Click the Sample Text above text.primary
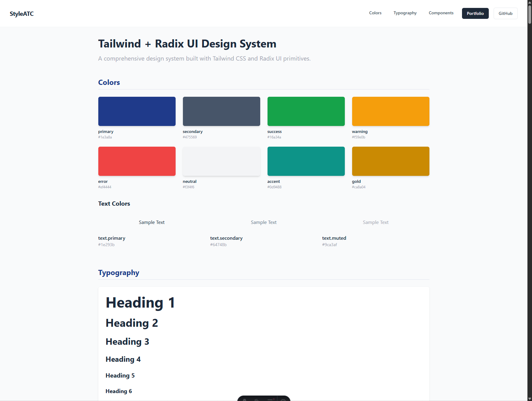 152,222
